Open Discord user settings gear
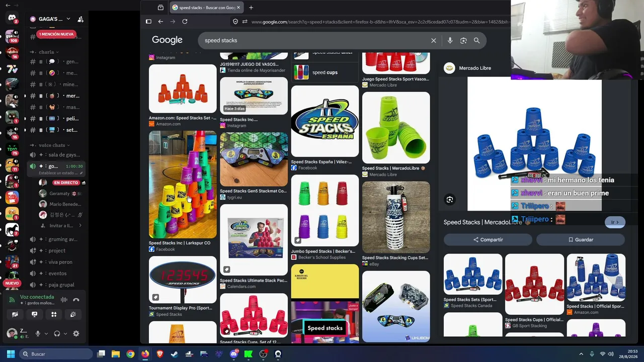This screenshot has width=644, height=362. 76,333
